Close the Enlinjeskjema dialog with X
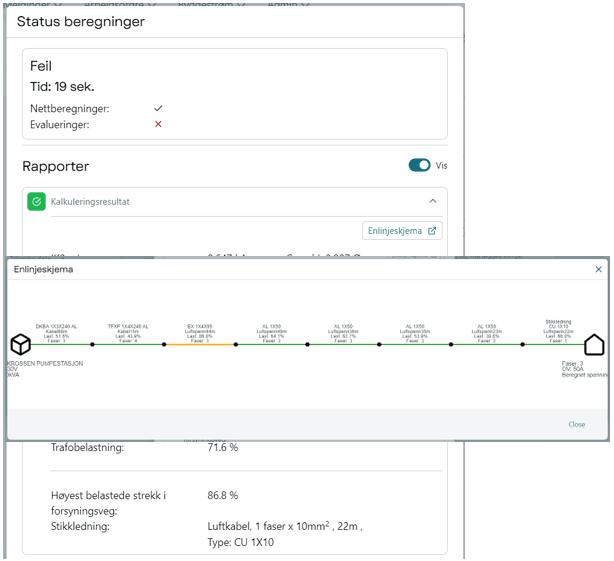The width and height of the screenshot is (614, 561). (598, 269)
